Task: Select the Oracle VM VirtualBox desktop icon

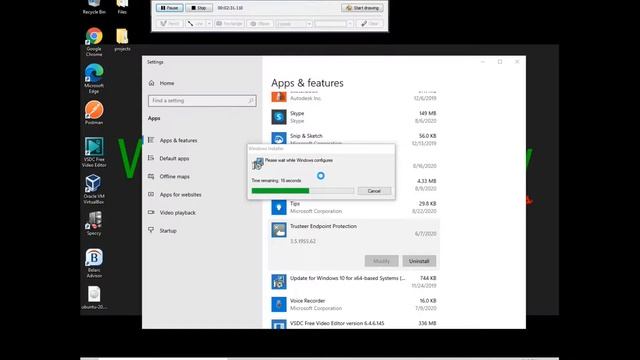Action: (94, 189)
